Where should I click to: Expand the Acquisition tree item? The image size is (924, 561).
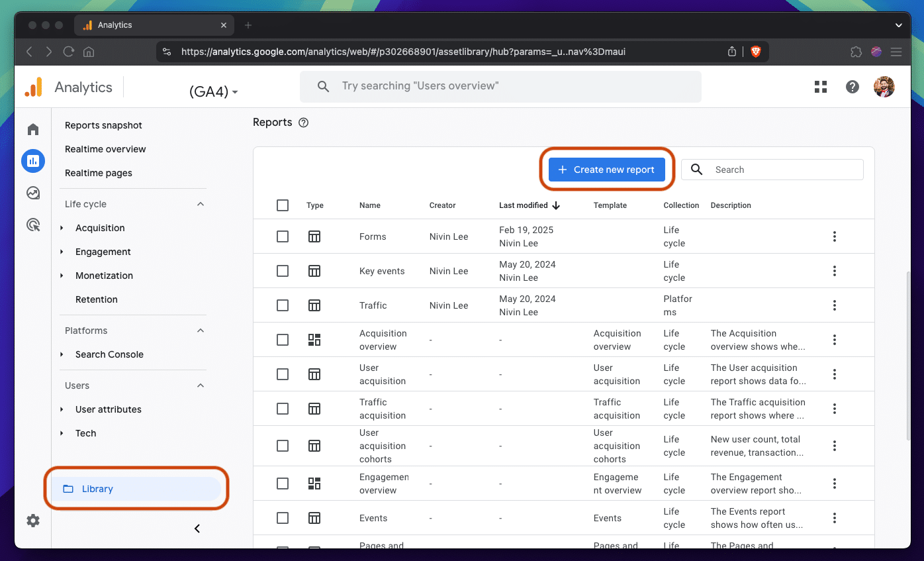pos(62,228)
